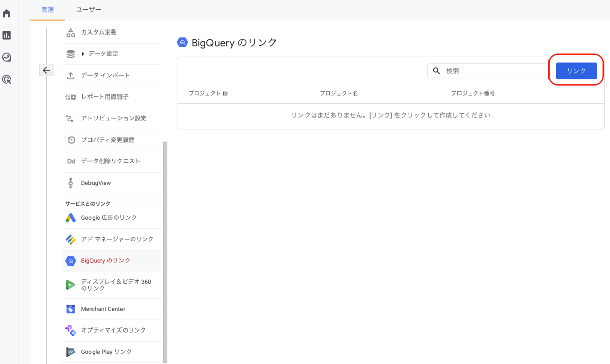Click the データ設定 database icon
The height and width of the screenshot is (364, 610).
click(x=71, y=54)
